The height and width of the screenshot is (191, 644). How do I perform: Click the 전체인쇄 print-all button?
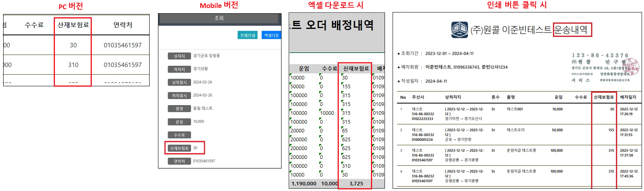[x=247, y=35]
